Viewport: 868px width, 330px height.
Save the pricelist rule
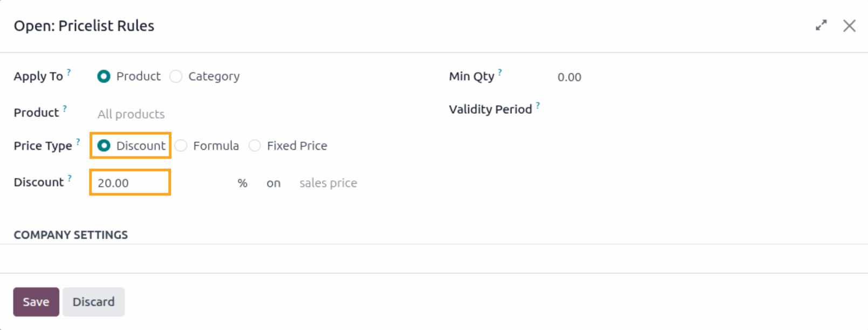[36, 301]
